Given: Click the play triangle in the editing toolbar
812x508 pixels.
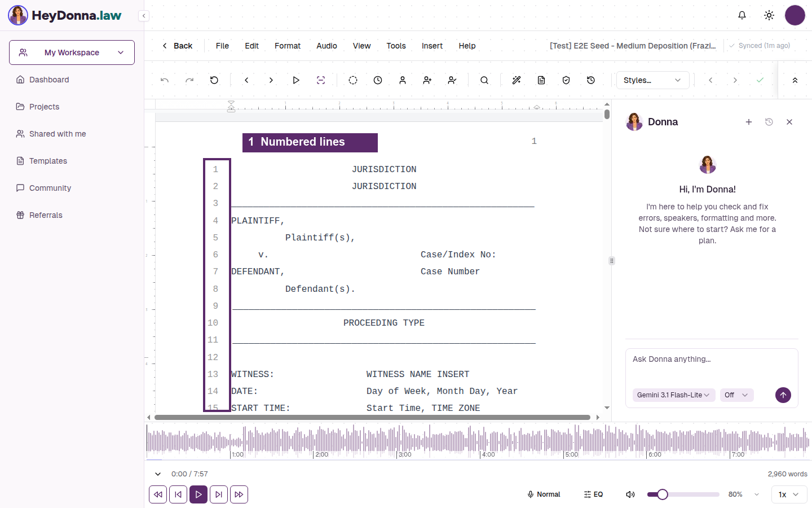Looking at the screenshot, I should (x=296, y=80).
